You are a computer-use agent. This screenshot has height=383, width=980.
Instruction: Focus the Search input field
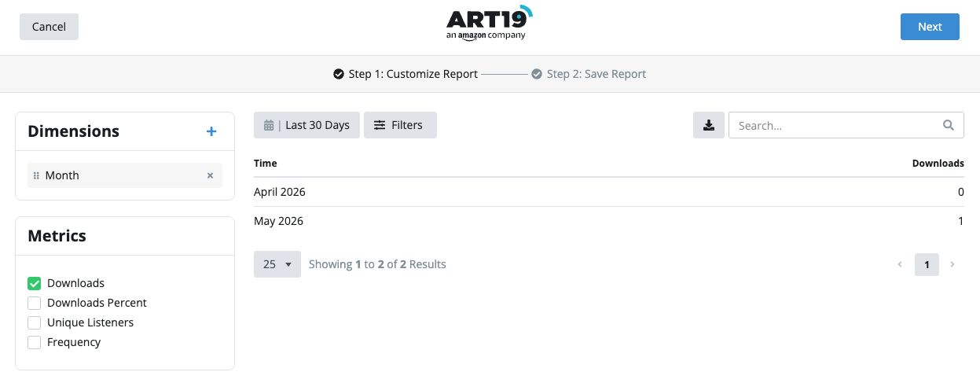[846, 125]
